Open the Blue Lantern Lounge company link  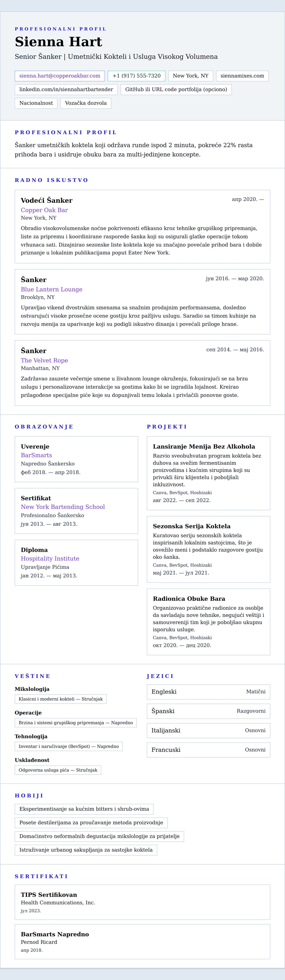coord(51,289)
